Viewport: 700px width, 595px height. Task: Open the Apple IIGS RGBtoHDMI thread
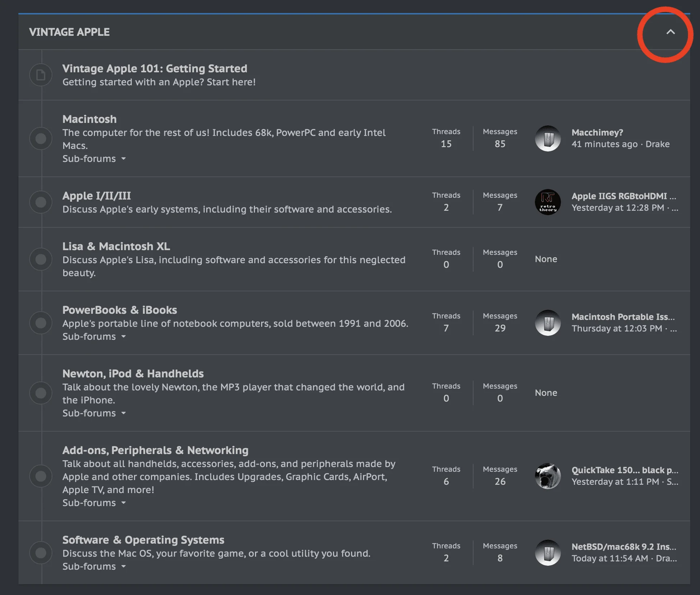click(624, 196)
